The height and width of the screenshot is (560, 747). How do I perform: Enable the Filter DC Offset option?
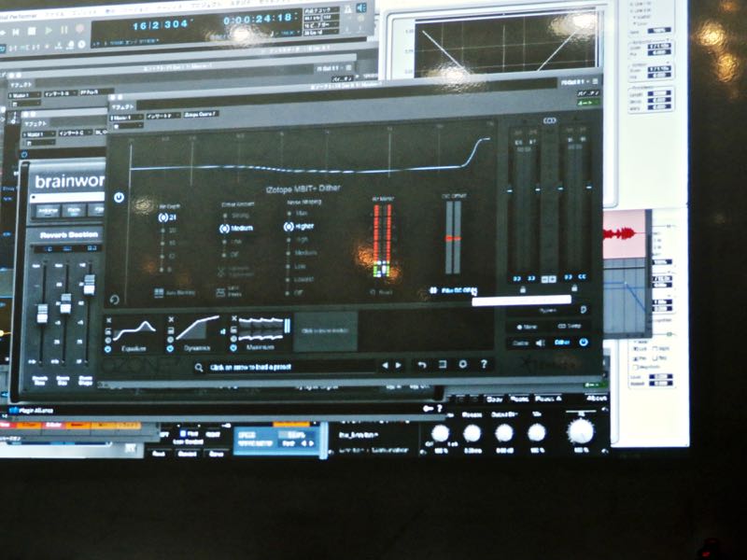[x=453, y=290]
